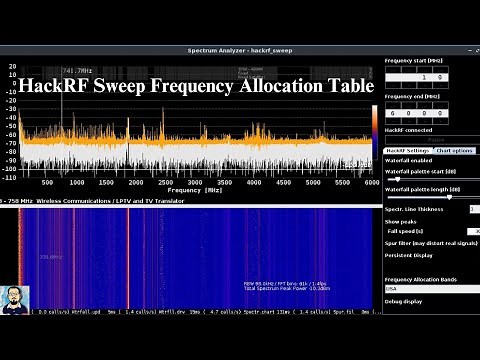The height and width of the screenshot is (360, 480).
Task: Increase the ones digit of Frequency end
Action: coord(440,105)
